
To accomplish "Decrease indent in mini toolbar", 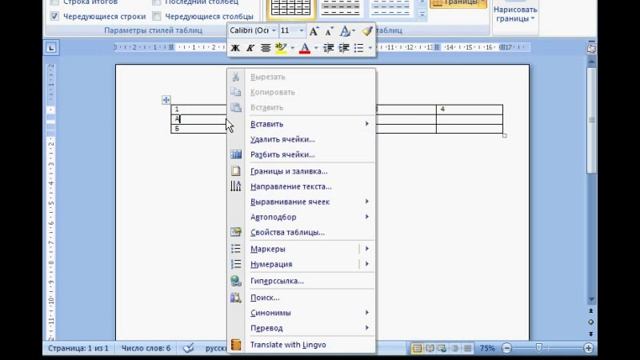I will pyautogui.click(x=329, y=48).
